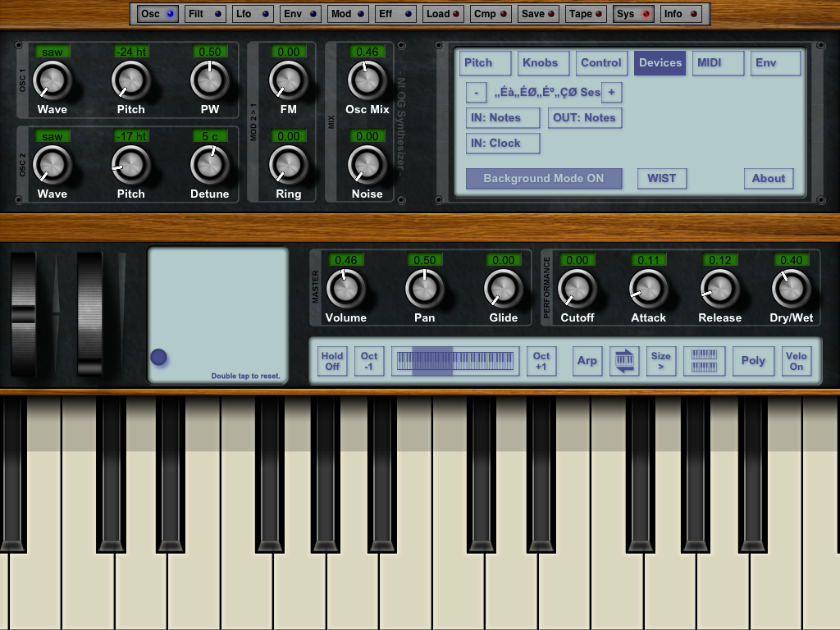Click the Ring modulation knob
The width and height of the screenshot is (840, 630).
288,164
